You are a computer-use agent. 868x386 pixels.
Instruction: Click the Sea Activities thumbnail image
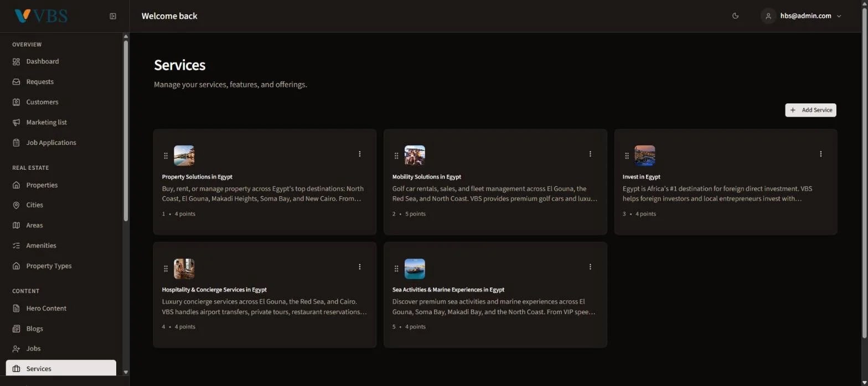tap(415, 269)
